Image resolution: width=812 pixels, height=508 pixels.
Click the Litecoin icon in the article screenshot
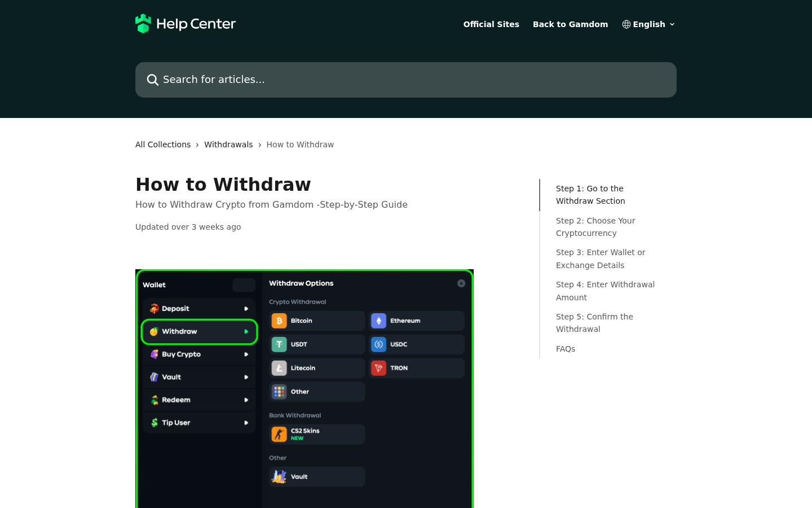tap(279, 368)
